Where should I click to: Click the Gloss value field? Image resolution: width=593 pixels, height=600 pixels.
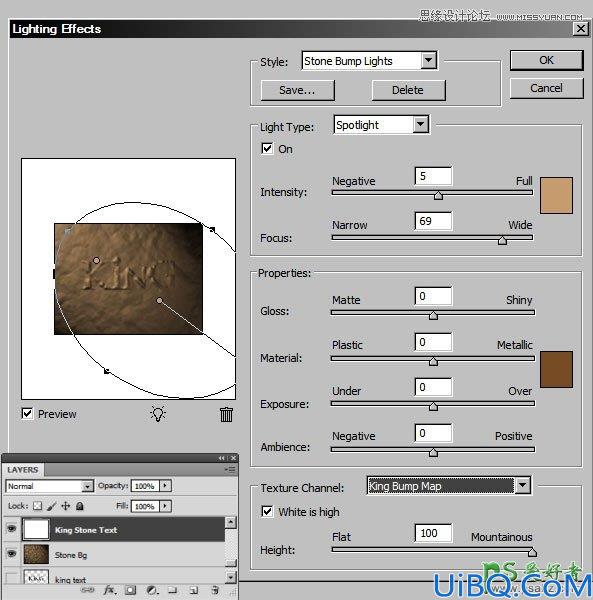point(433,296)
